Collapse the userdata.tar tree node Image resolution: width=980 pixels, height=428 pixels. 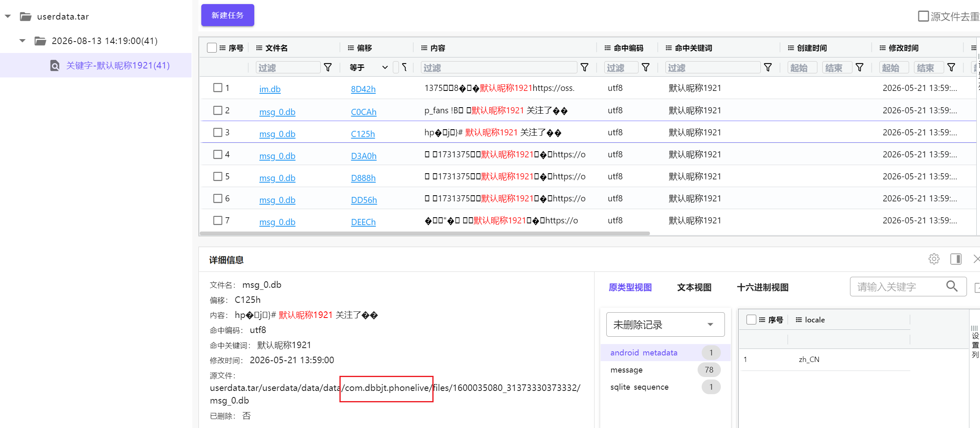pyautogui.click(x=8, y=17)
